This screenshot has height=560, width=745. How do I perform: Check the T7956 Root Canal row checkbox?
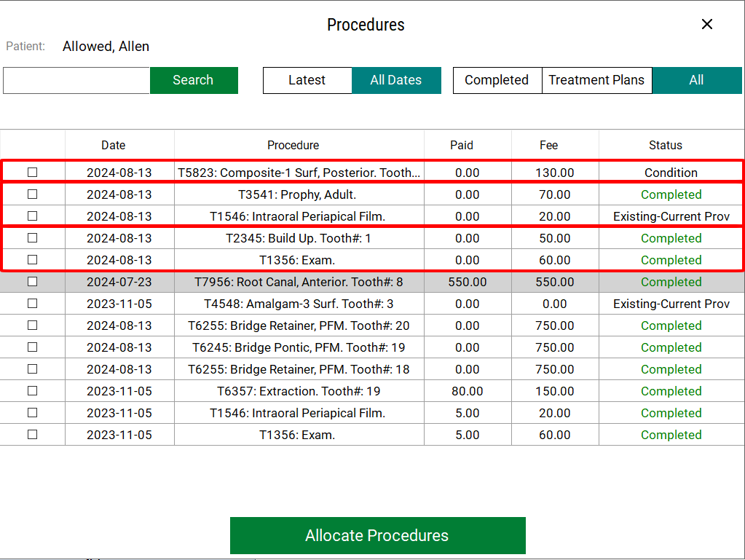pyautogui.click(x=32, y=282)
